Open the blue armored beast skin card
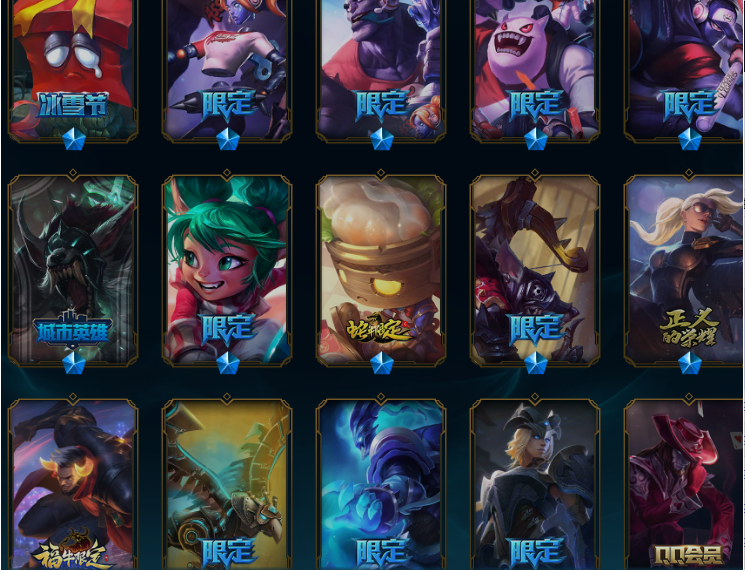 [381, 484]
